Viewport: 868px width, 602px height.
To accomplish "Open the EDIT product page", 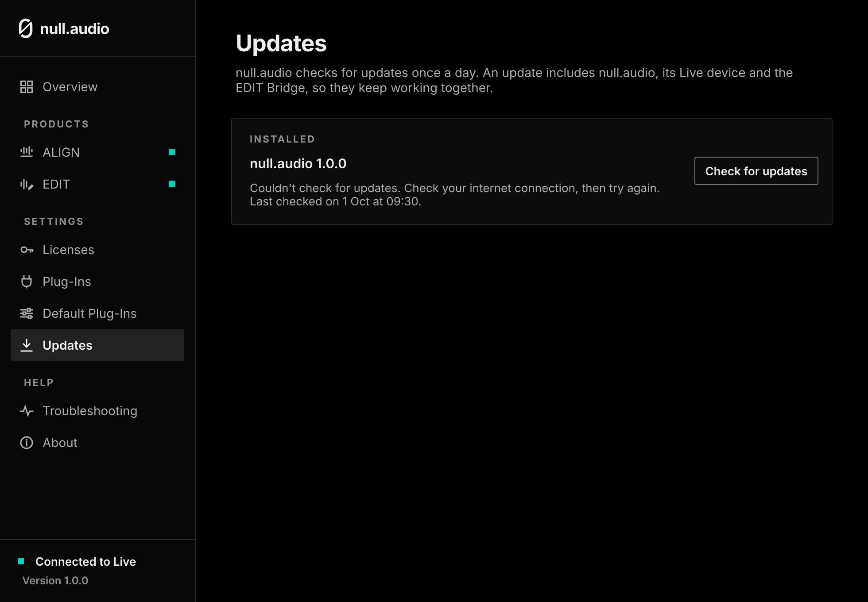I will tap(97, 184).
